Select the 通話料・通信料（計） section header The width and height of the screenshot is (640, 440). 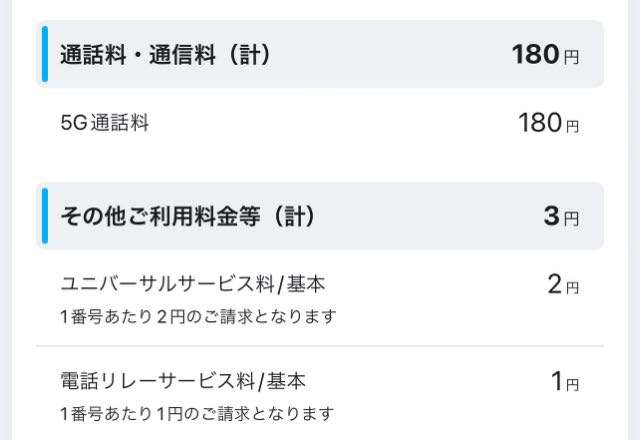[x=320, y=54]
